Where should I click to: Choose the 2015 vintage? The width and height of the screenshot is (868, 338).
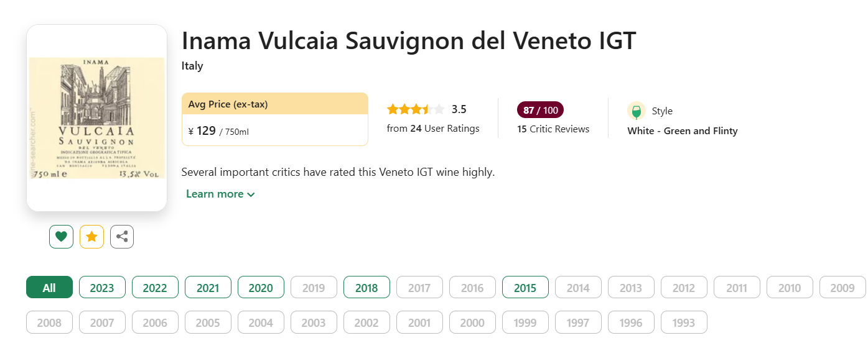click(x=525, y=288)
